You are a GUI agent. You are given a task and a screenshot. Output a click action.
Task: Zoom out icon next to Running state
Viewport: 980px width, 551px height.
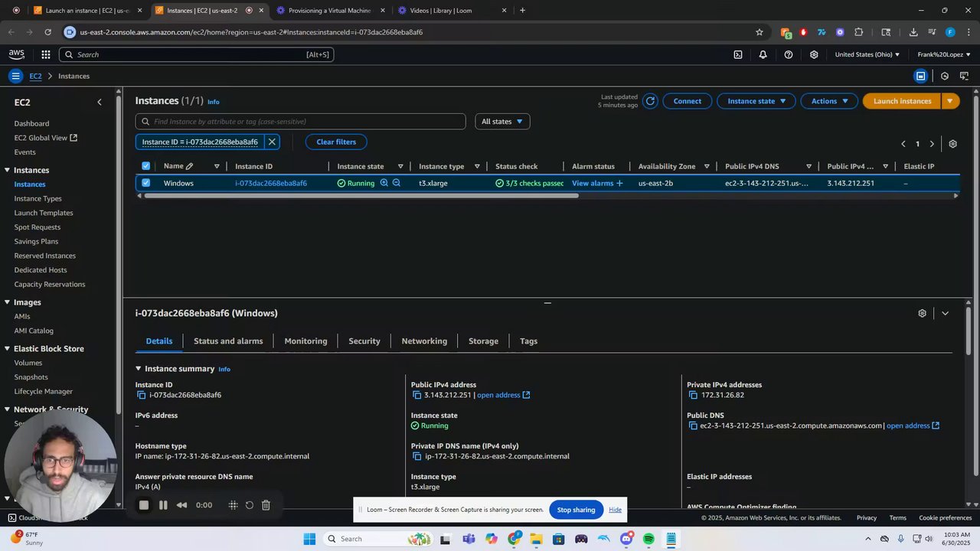coord(397,183)
